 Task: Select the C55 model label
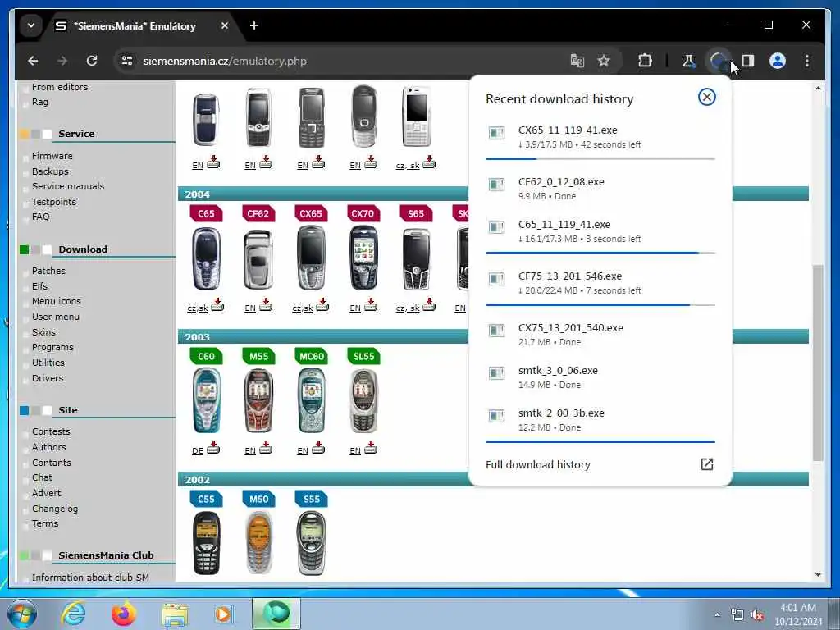(x=206, y=500)
